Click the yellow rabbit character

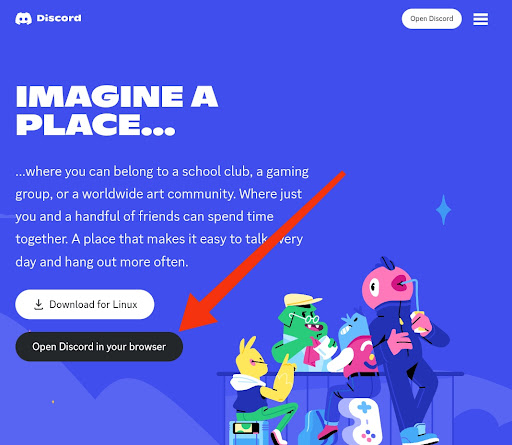tap(263, 373)
